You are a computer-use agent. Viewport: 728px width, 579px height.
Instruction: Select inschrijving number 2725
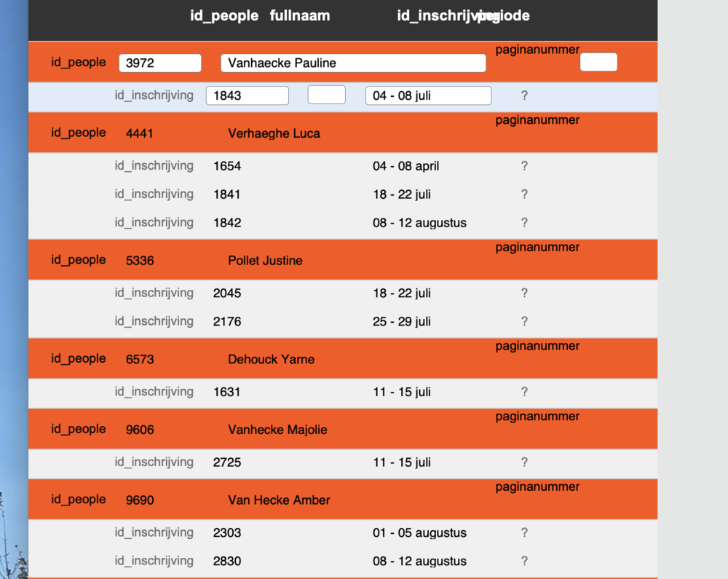pos(227,462)
